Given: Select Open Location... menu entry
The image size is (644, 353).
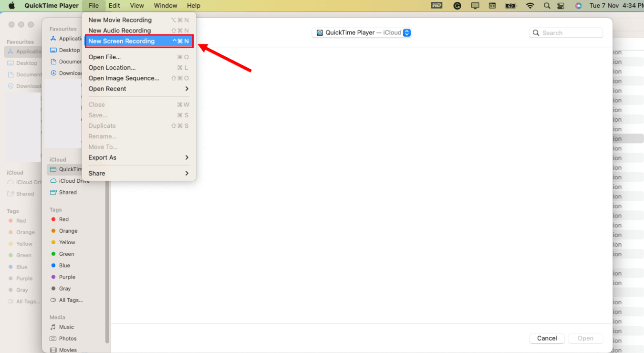Looking at the screenshot, I should (139, 68).
